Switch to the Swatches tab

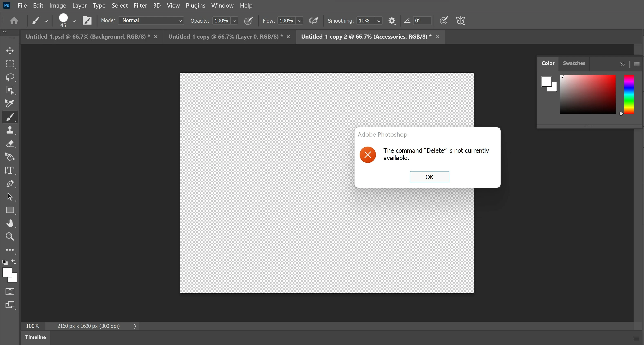tap(574, 63)
